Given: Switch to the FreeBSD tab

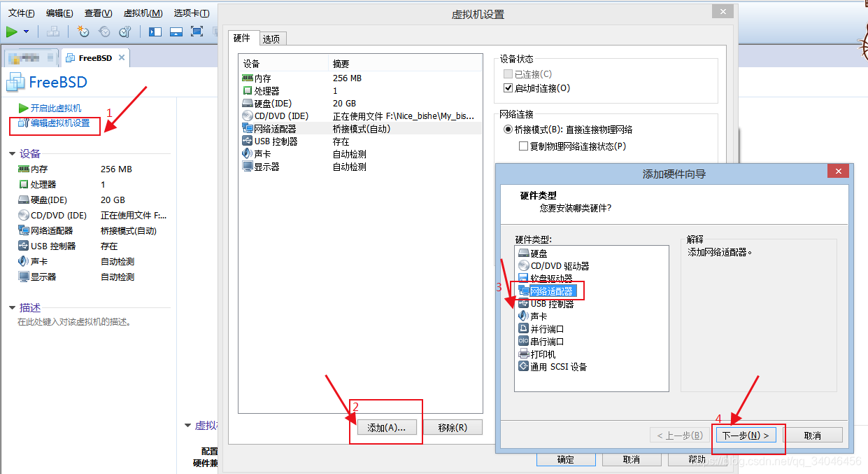Looking at the screenshot, I should coord(94,58).
